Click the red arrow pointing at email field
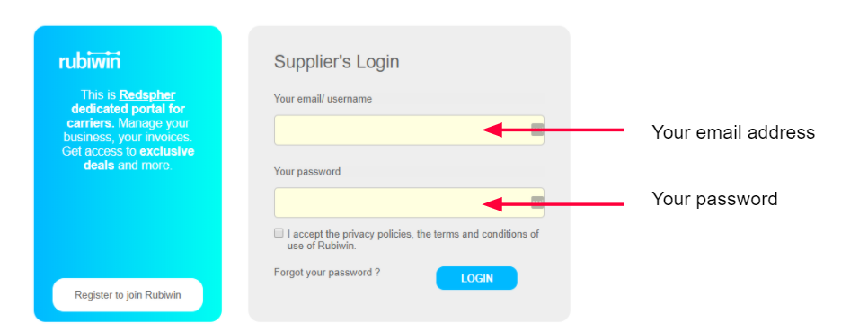 click(553, 130)
